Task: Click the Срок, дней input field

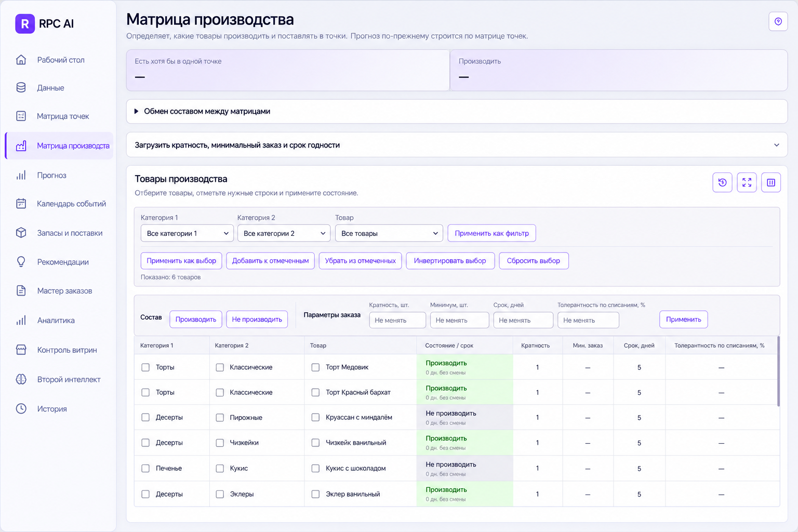Action: tap(523, 320)
